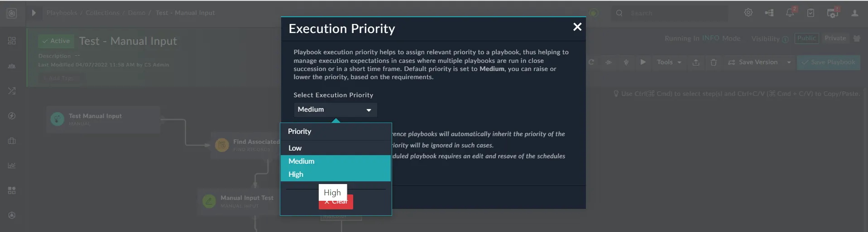Click the Save Playbook button
This screenshot has height=232, width=868.
tap(829, 62)
